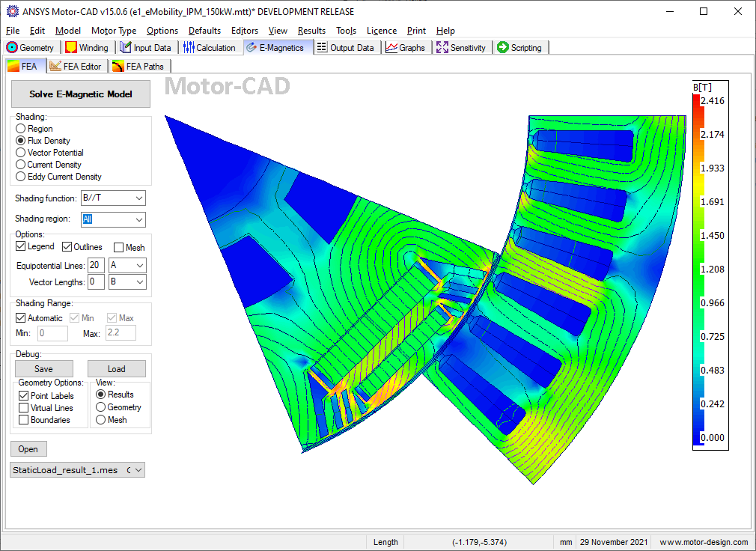Toggle Point Labels checkbox
756x551 pixels.
click(x=23, y=396)
